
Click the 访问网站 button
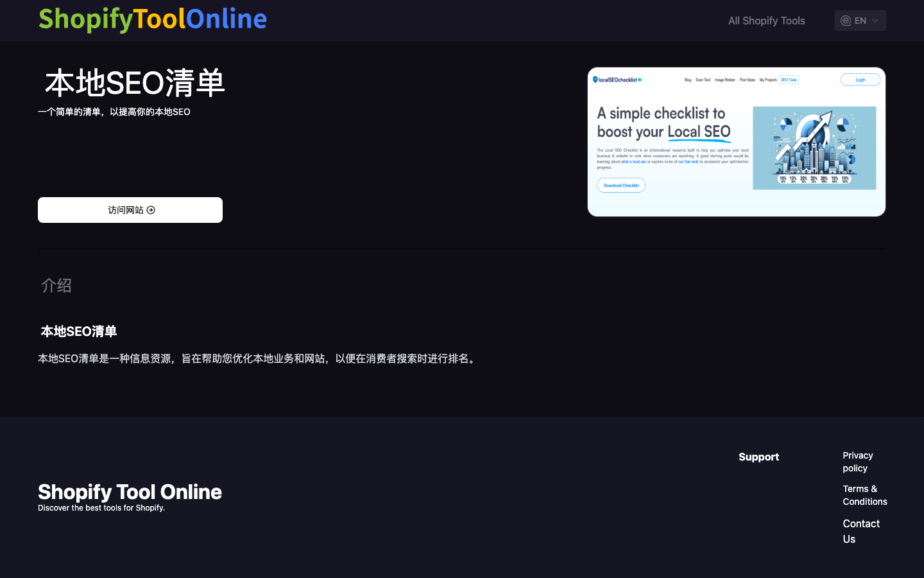pyautogui.click(x=130, y=210)
